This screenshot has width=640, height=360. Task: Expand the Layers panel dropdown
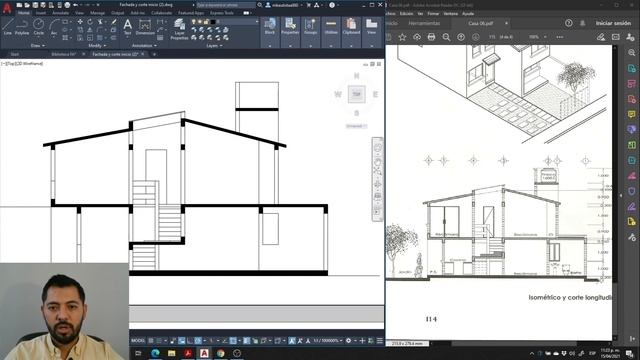pos(215,46)
